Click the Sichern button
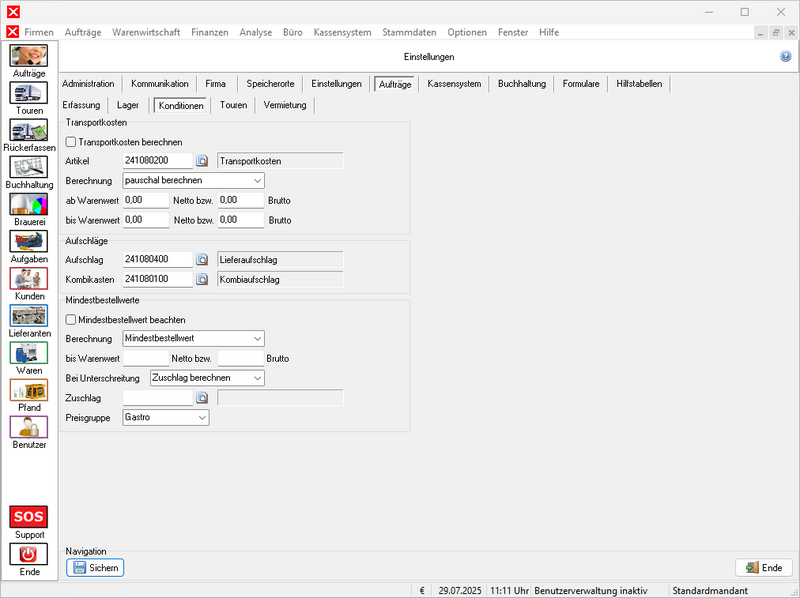 95,567
